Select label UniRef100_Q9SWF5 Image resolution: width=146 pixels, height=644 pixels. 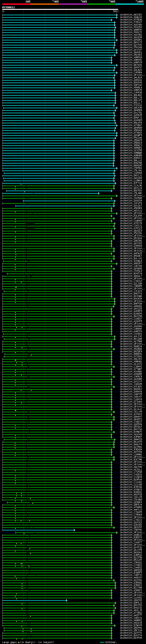(x=131, y=135)
